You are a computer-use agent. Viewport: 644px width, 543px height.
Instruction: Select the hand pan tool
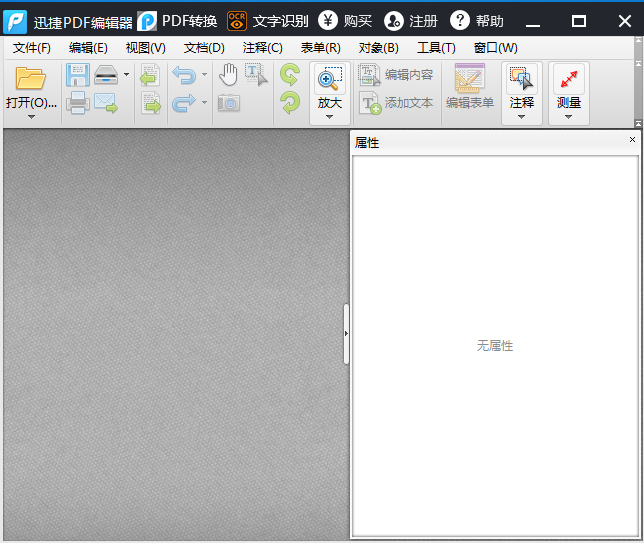pos(228,74)
